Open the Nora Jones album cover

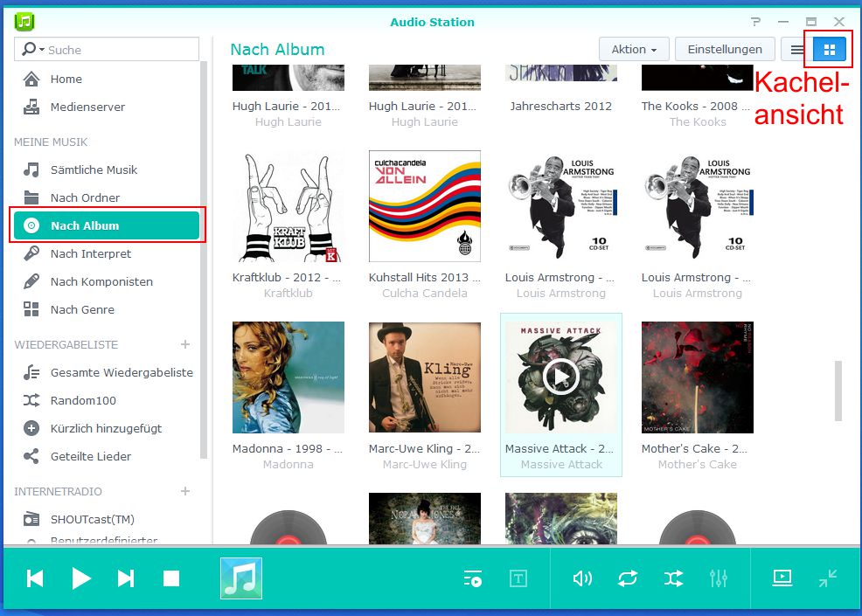pos(424,518)
